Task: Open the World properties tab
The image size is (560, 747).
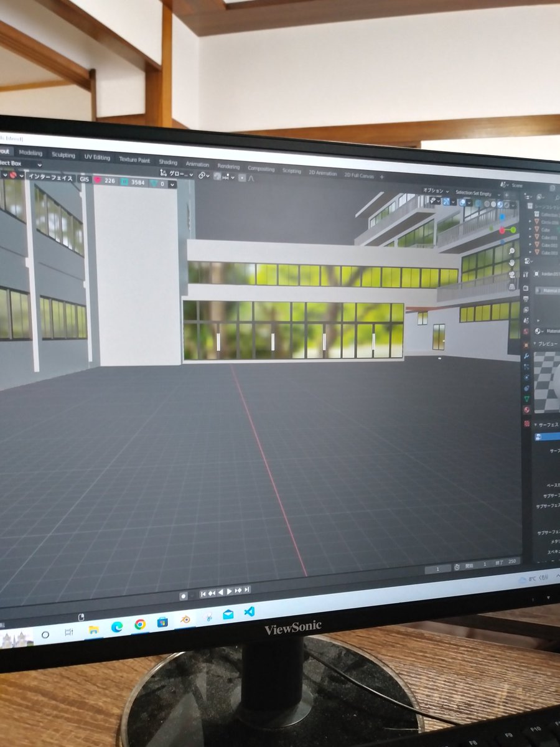Action: point(526,331)
